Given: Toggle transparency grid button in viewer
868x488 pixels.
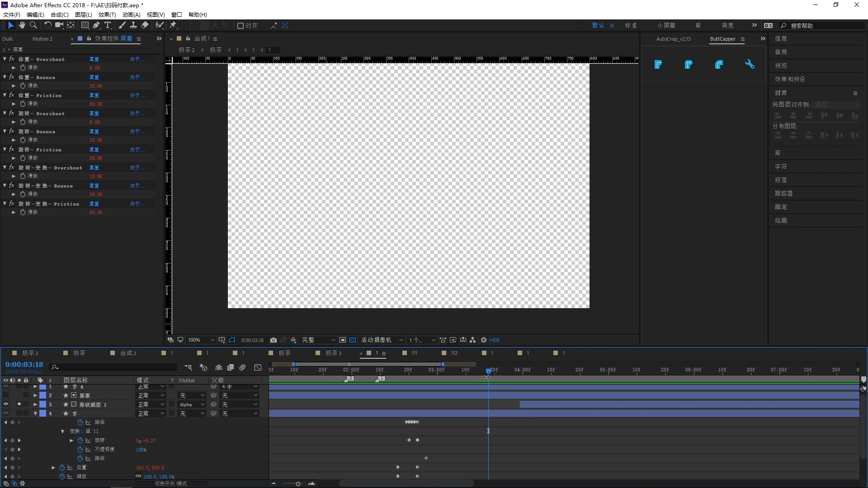Looking at the screenshot, I should tap(353, 340).
